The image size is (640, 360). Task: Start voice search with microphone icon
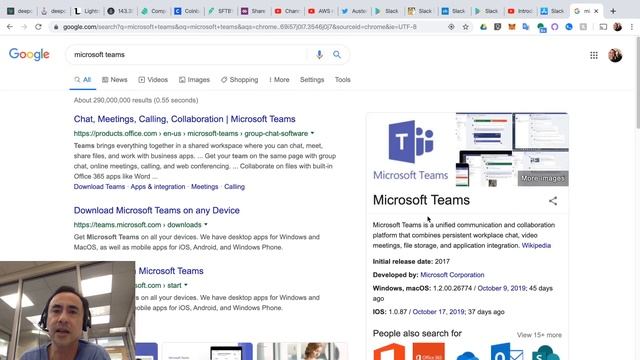pos(319,54)
